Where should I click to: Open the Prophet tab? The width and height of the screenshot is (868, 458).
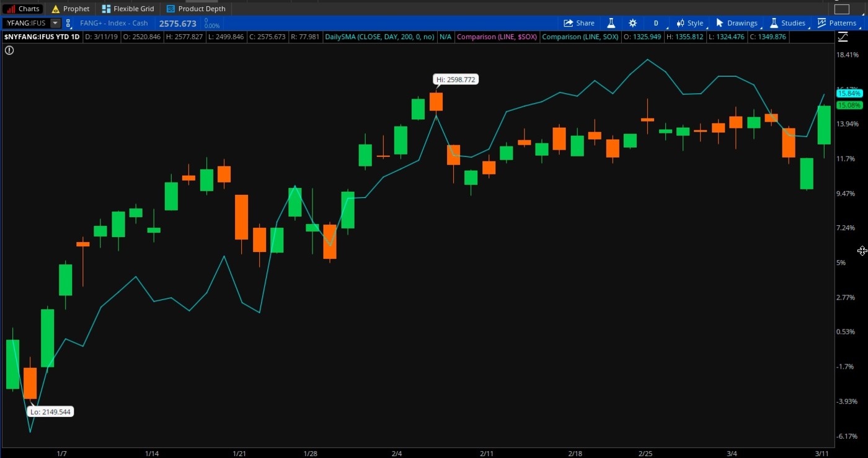(71, 9)
